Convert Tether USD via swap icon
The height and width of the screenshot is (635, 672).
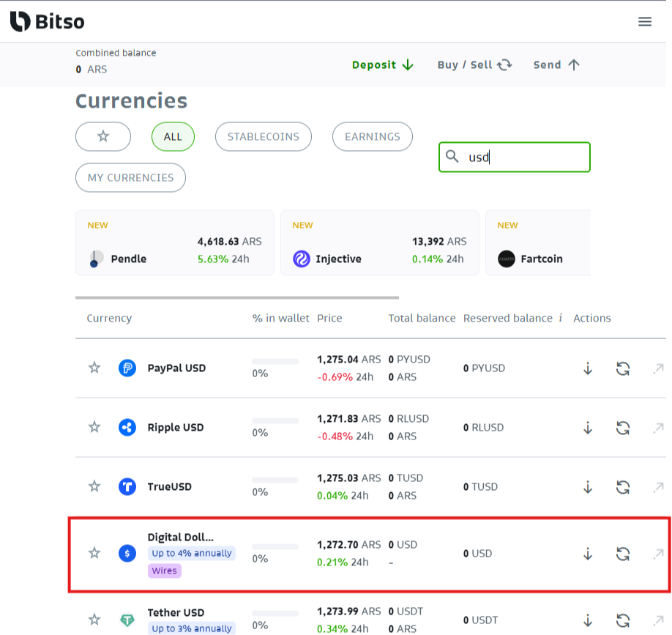point(623,620)
